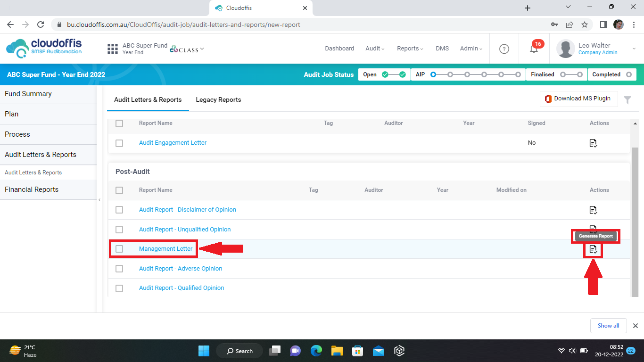
Task: Click the Cloudoffis logo
Action: click(44, 48)
